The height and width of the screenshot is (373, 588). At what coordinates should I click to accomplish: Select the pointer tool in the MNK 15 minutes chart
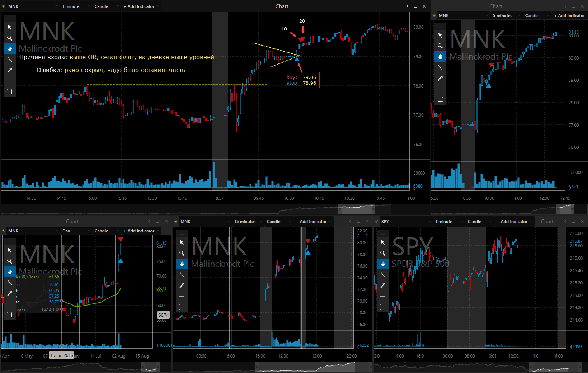coord(182,242)
